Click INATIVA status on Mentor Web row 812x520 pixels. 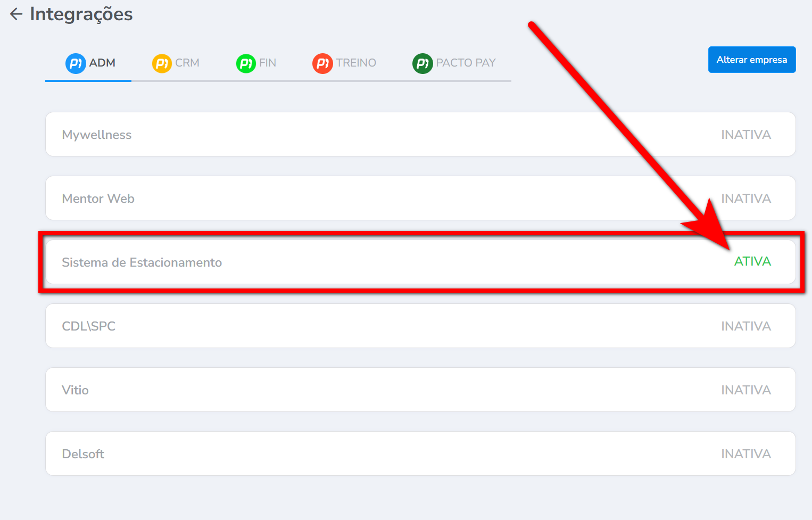746,199
